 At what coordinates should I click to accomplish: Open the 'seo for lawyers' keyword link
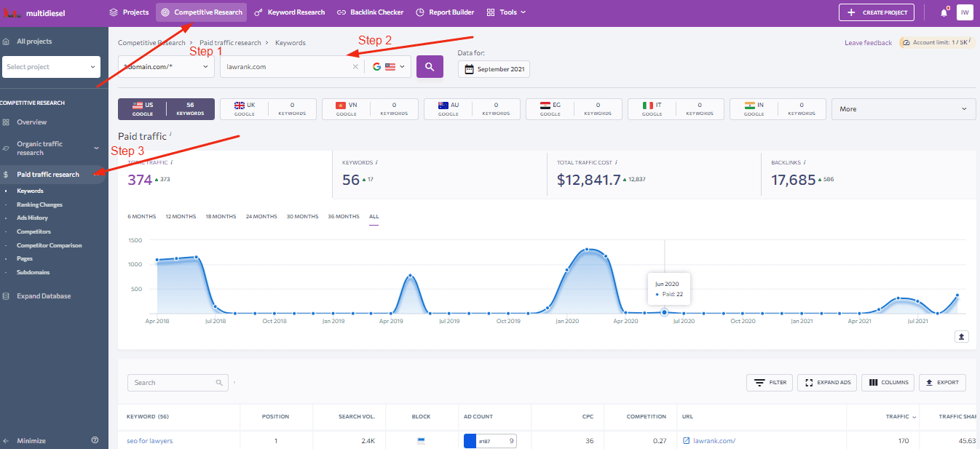(x=149, y=441)
